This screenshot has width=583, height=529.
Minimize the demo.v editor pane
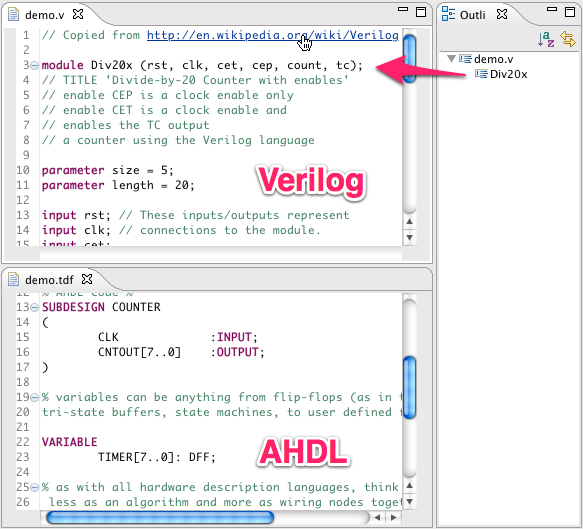point(403,10)
